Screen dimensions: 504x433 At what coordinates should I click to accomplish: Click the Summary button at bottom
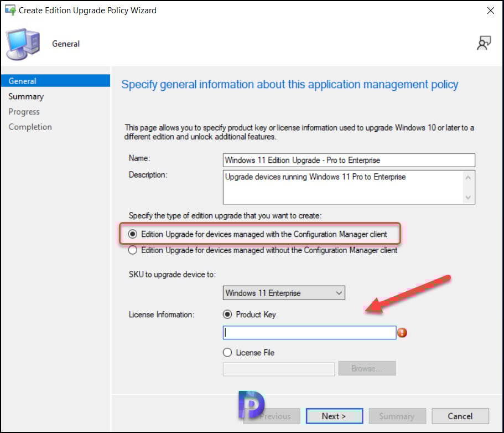[x=397, y=416]
